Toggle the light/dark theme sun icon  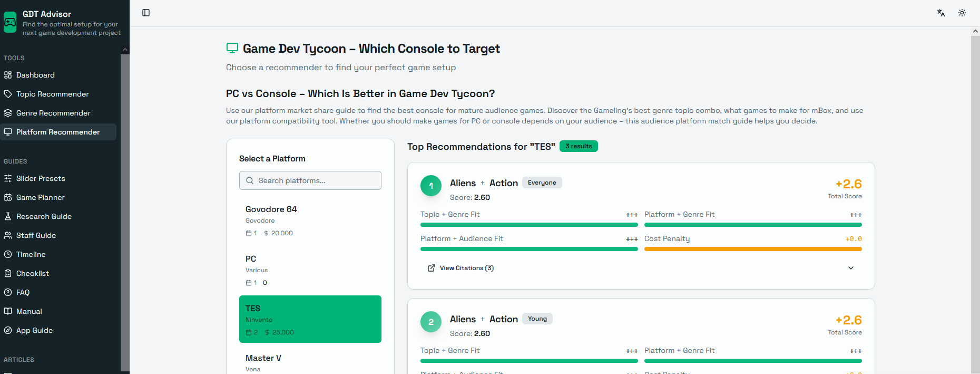point(962,13)
